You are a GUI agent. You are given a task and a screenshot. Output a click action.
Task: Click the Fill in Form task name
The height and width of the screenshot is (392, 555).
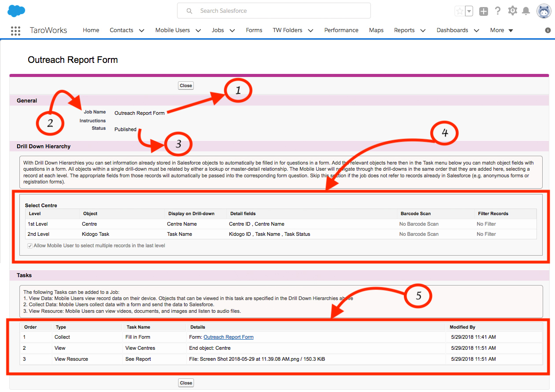click(138, 337)
